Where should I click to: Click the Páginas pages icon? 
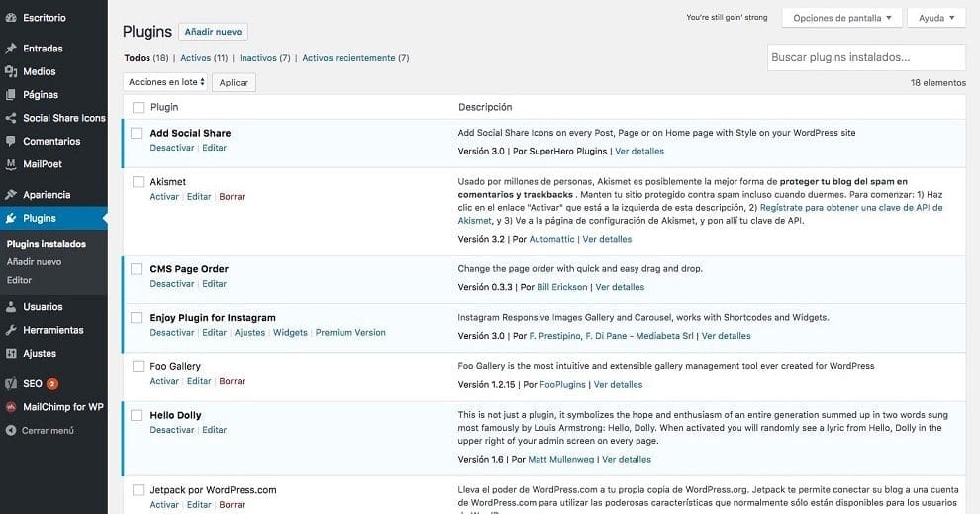[11, 94]
